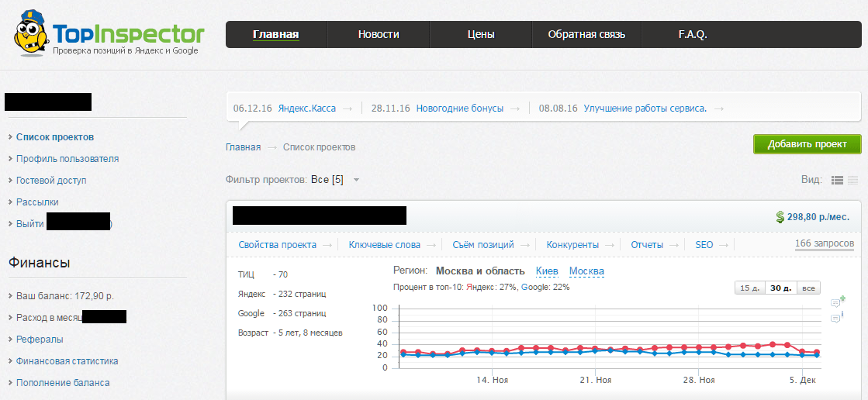868x400 pixels.
Task: Open Финансовая статистика in sidebar
Action: coord(67,360)
